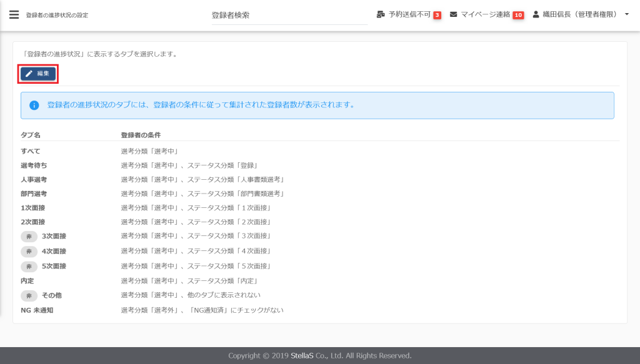The image size is (640, 364).
Task: Select the 選考待ち tab row
Action: (x=34, y=165)
